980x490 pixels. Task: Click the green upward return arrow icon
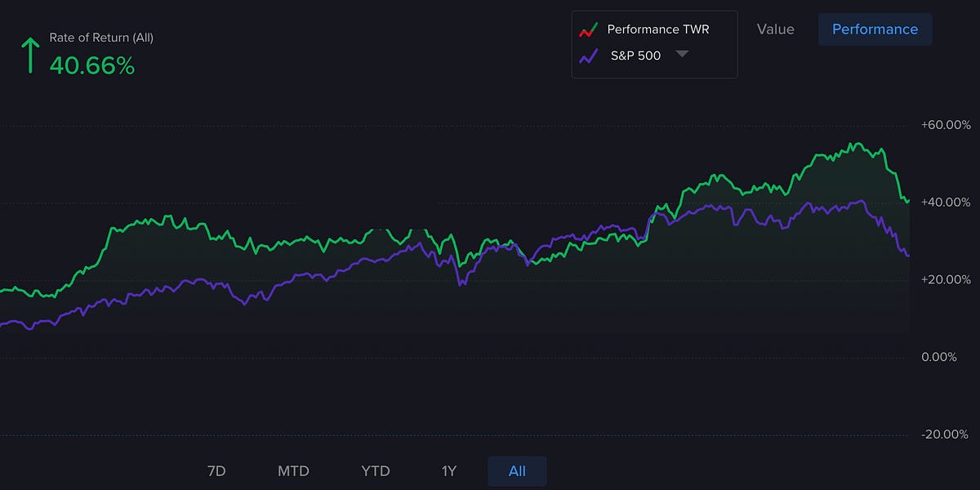click(29, 51)
